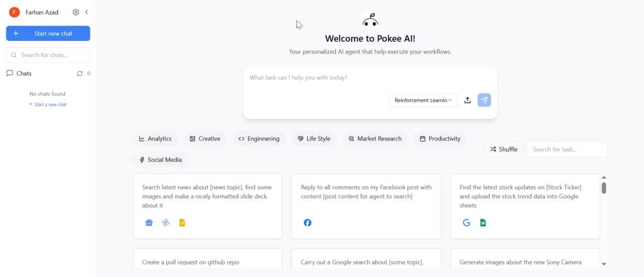The image size is (644, 277).
Task: Click the Start new chat button
Action: click(x=48, y=33)
